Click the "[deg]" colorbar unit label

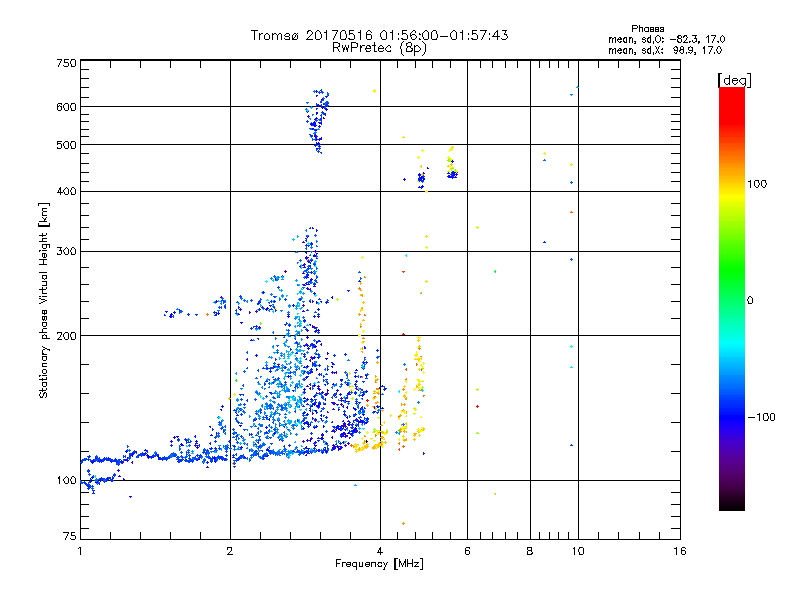tap(734, 80)
